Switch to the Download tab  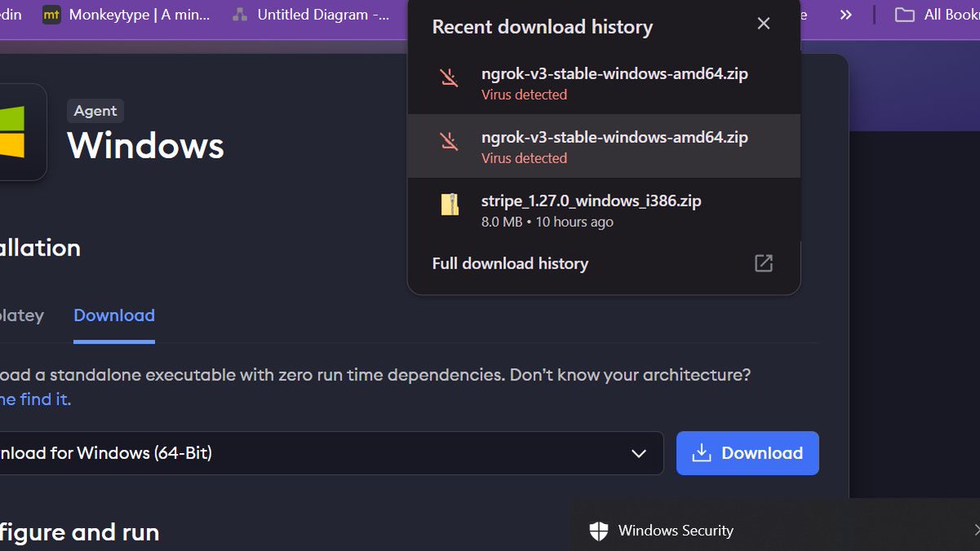[x=114, y=316]
